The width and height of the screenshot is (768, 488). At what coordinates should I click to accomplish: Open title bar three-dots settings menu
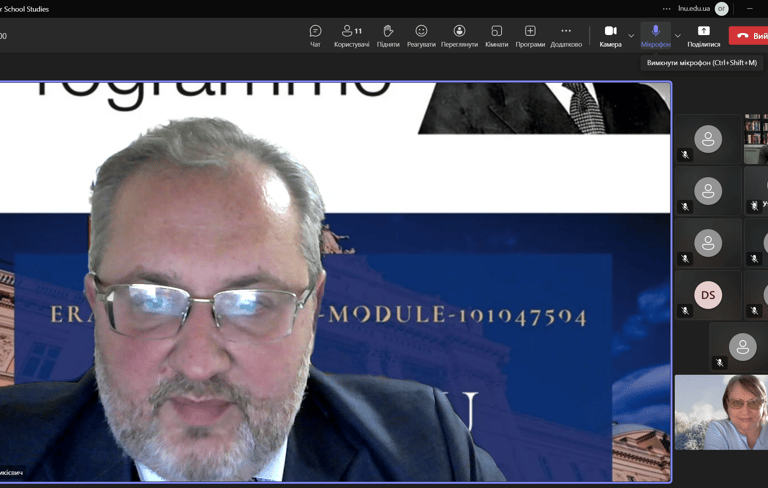tap(667, 9)
